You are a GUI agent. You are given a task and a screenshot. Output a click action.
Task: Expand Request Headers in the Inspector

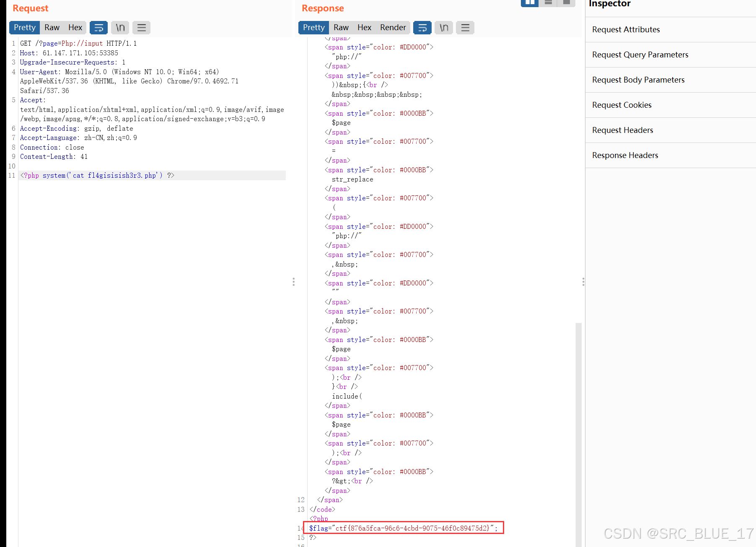(622, 130)
